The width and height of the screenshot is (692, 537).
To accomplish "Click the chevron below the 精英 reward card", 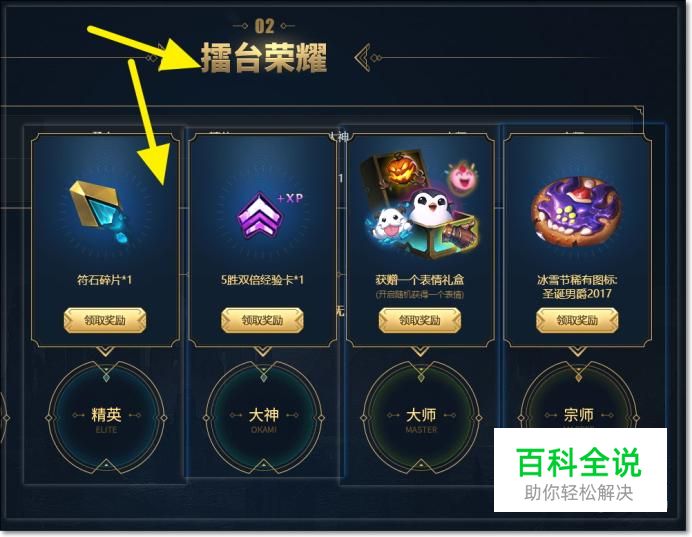I will coord(105,352).
